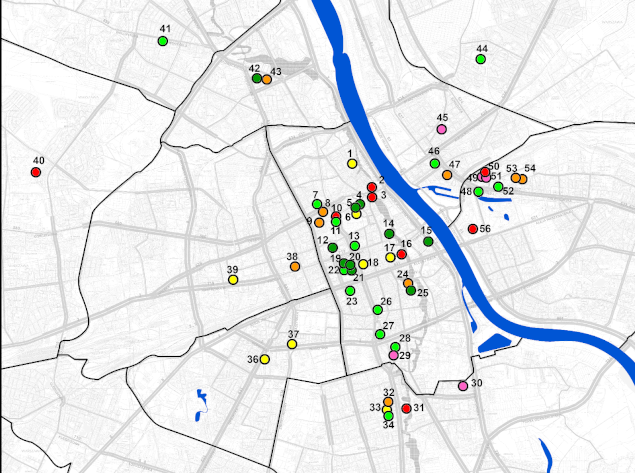The height and width of the screenshot is (473, 635).
Task: Click the green marker numbered 28
Action: [x=395, y=347]
